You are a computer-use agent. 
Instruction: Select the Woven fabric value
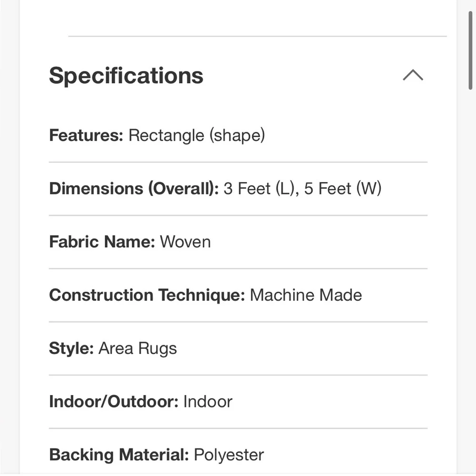point(185,242)
